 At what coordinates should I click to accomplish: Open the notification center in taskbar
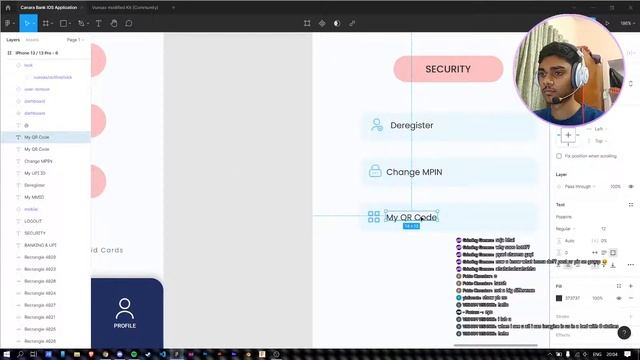[627, 354]
